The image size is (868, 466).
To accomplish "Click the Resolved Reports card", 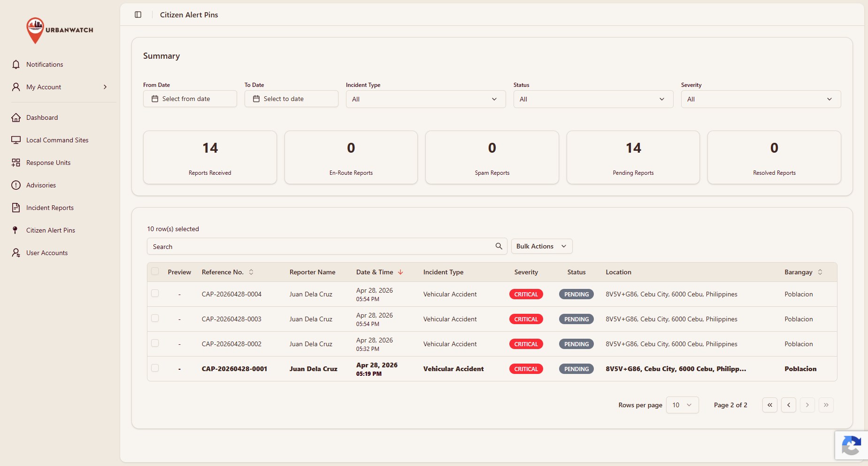I will pyautogui.click(x=774, y=157).
